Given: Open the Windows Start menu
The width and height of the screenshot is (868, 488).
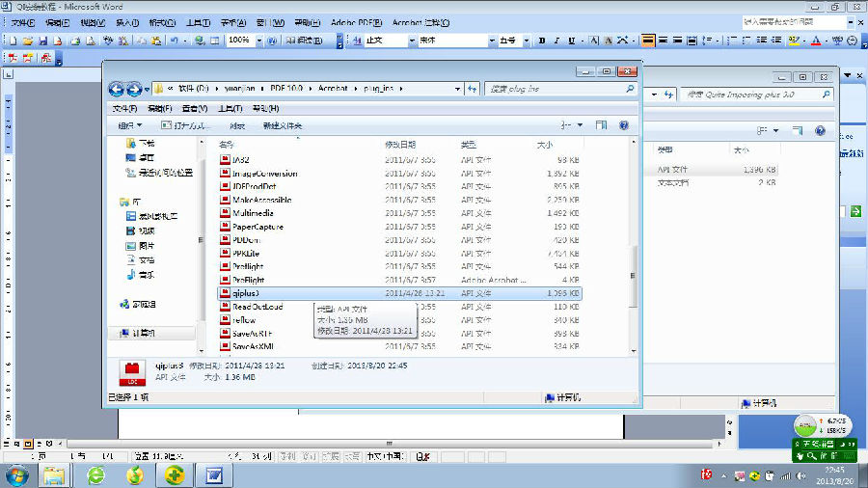Looking at the screenshot, I should click(16, 474).
